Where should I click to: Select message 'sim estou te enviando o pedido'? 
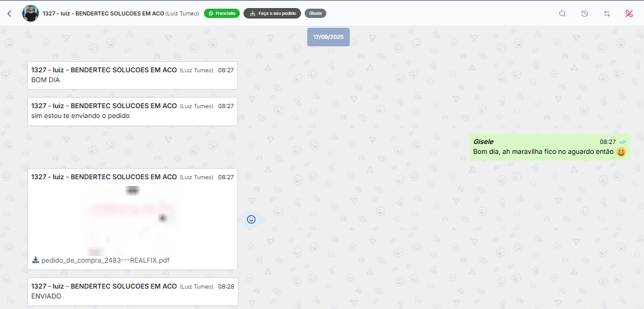pyautogui.click(x=133, y=111)
